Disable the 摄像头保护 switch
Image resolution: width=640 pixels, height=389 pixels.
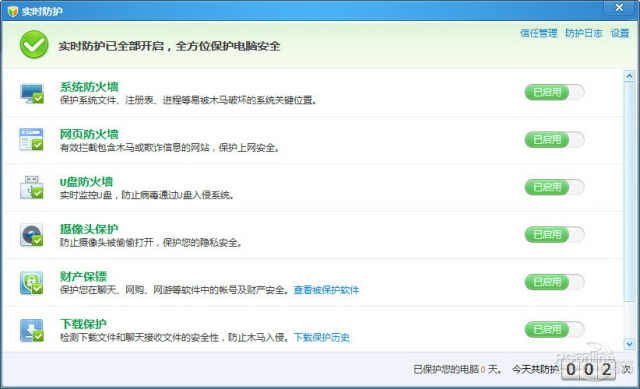[x=554, y=235]
